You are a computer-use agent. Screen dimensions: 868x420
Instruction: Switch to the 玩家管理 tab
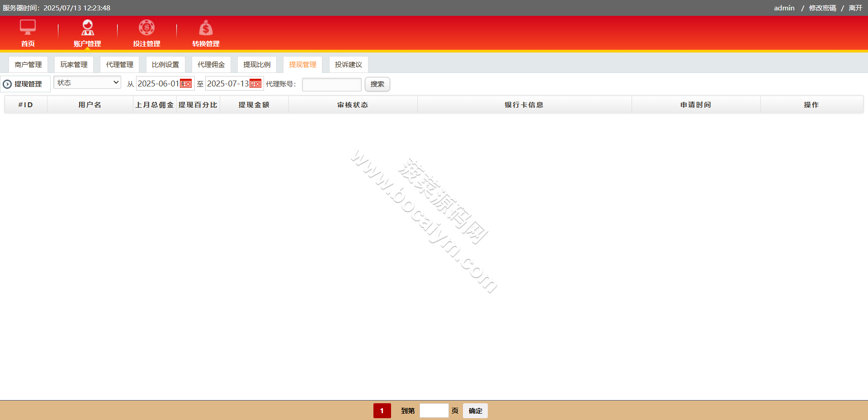tap(74, 65)
